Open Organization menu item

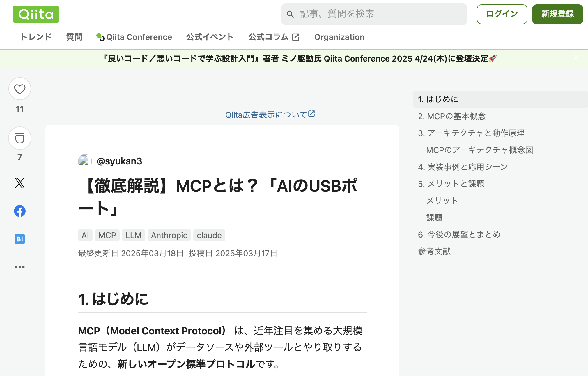[x=339, y=37]
